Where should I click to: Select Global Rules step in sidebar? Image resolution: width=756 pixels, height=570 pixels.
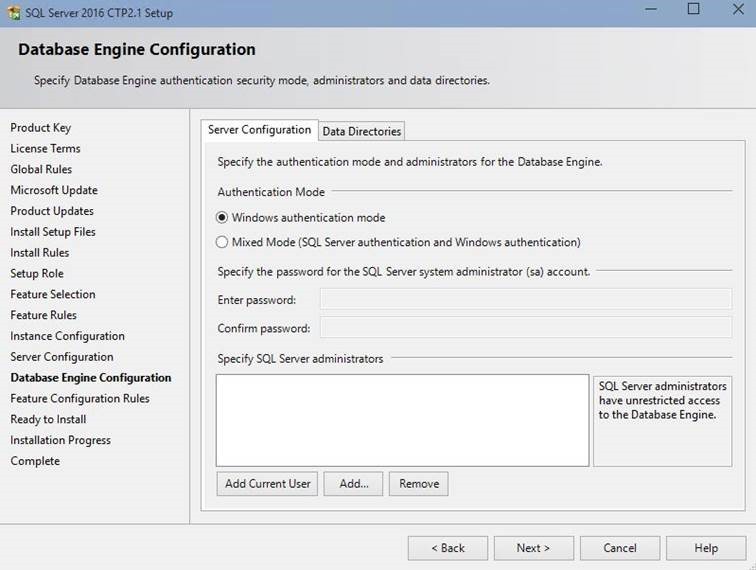click(x=41, y=169)
